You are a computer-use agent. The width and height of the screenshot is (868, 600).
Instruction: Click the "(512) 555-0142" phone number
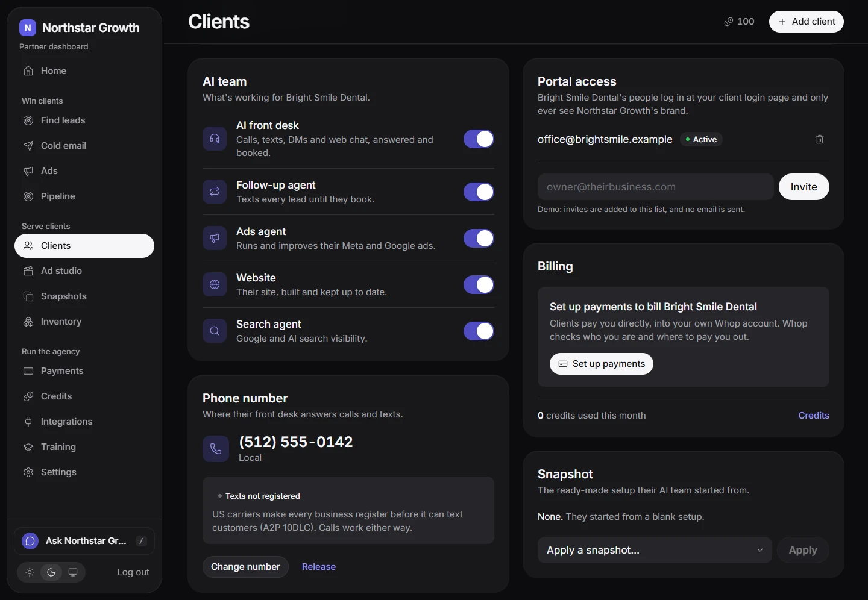click(296, 442)
